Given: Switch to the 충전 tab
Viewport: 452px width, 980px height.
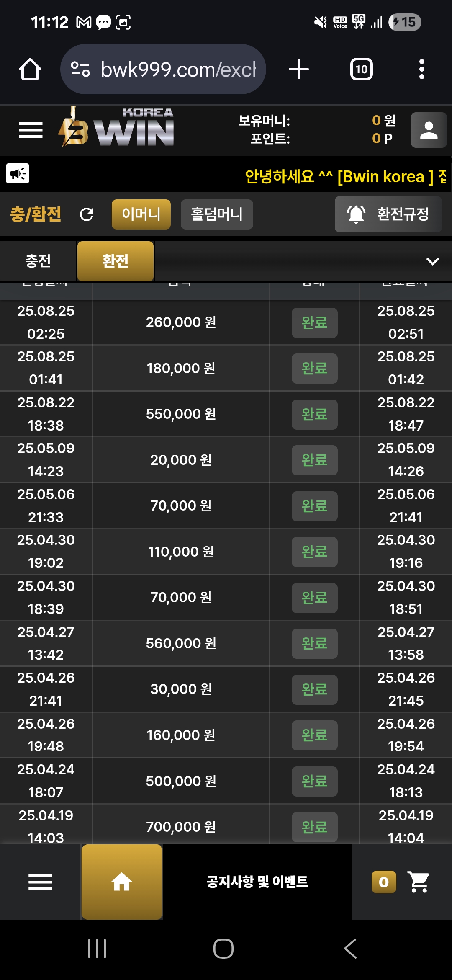Looking at the screenshot, I should [38, 261].
